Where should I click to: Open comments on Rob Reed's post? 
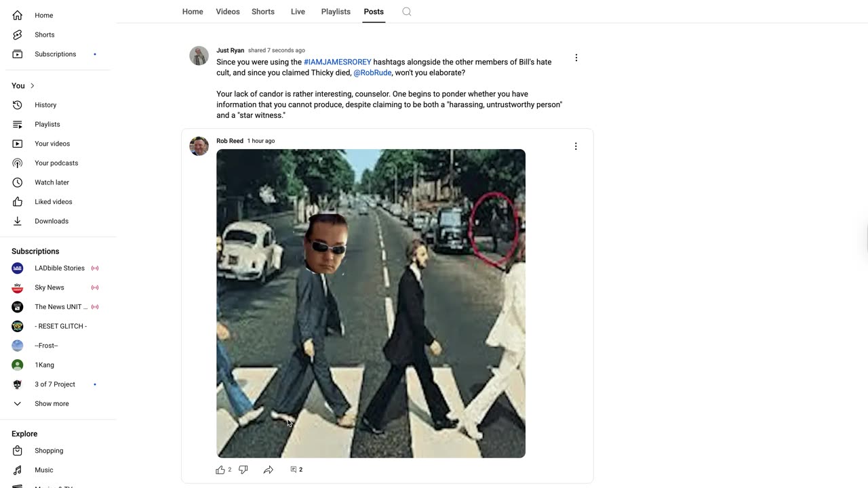click(296, 470)
